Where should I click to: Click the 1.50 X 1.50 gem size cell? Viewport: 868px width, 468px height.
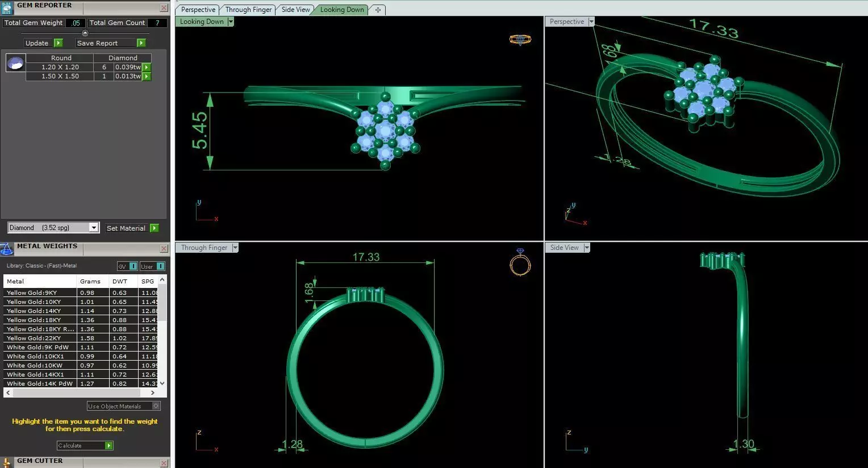pyautogui.click(x=60, y=76)
